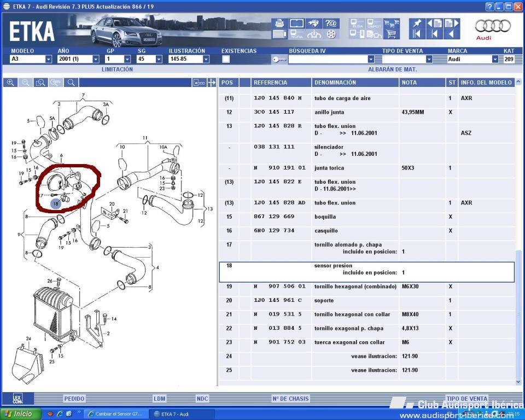The image size is (525, 420).
Task: Click the Limitación tab label
Action: click(x=117, y=69)
